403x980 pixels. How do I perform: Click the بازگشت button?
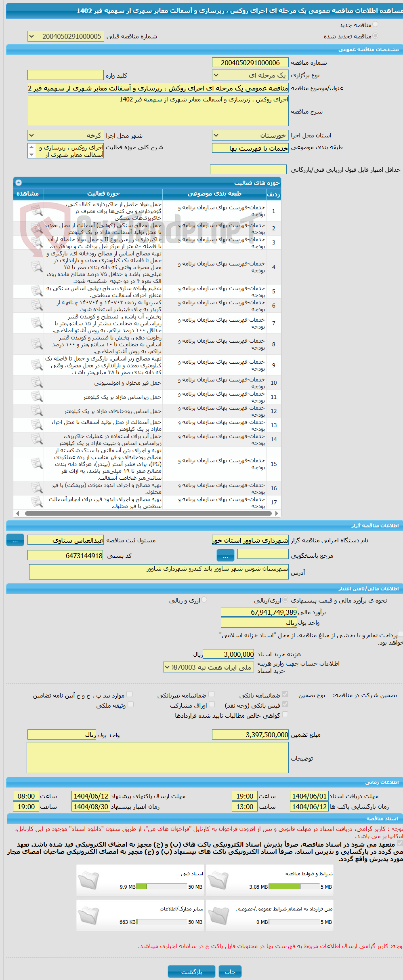coord(192,972)
